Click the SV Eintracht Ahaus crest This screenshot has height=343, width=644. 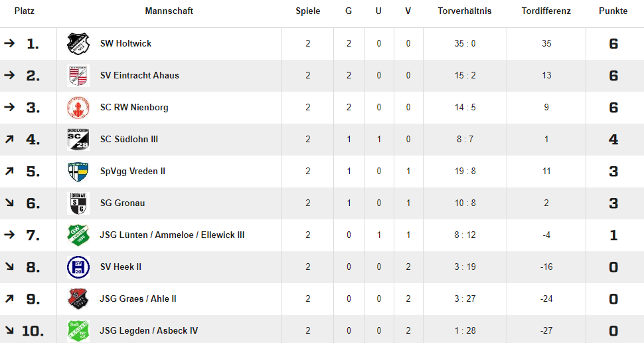[78, 76]
